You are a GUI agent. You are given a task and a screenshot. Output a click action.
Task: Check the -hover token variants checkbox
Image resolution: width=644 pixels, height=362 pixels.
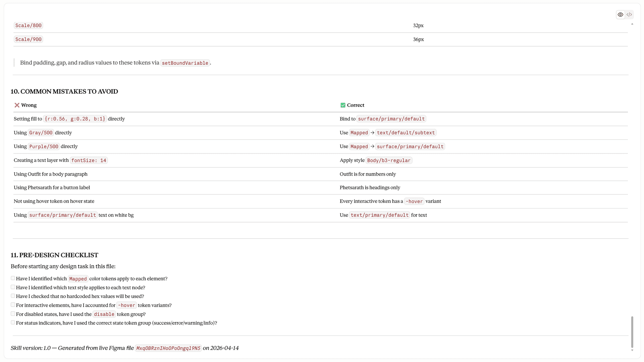click(x=13, y=305)
